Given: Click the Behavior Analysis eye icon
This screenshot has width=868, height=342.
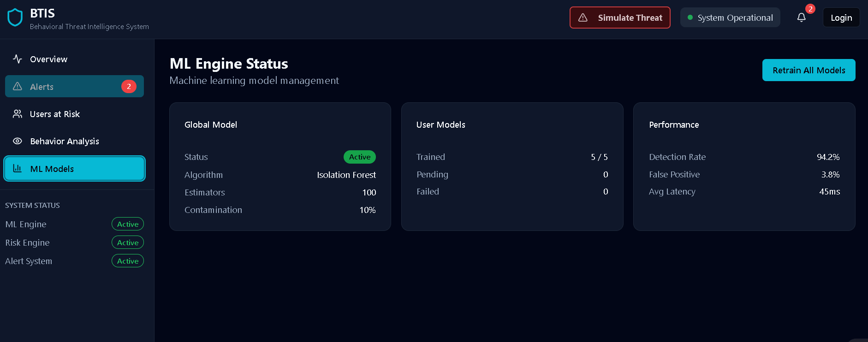Looking at the screenshot, I should pos(18,141).
